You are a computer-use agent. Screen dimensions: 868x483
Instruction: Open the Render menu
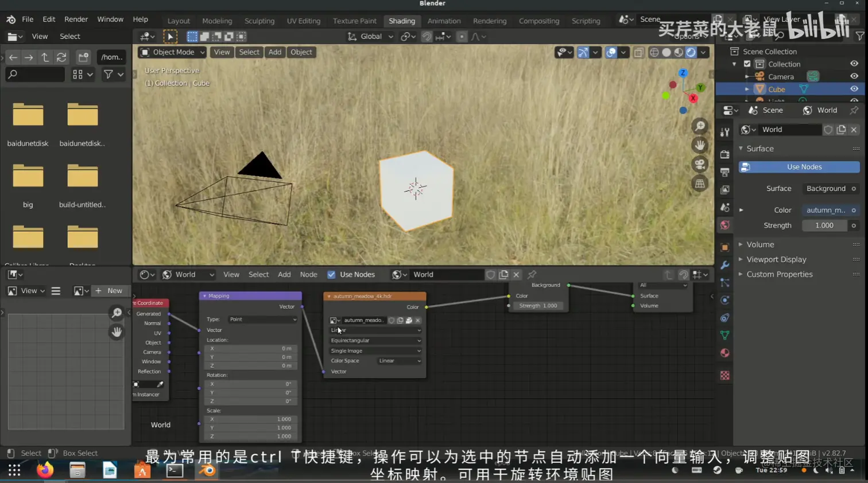click(76, 20)
